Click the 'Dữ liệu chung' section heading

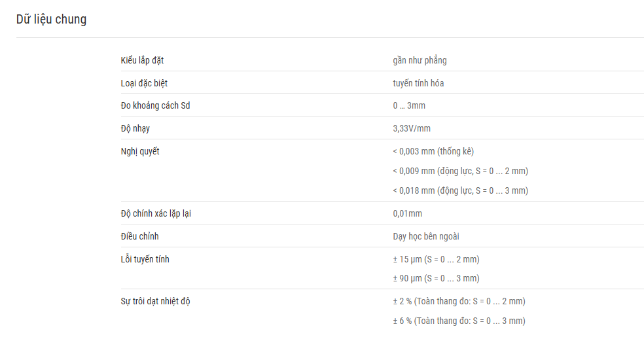(x=51, y=20)
